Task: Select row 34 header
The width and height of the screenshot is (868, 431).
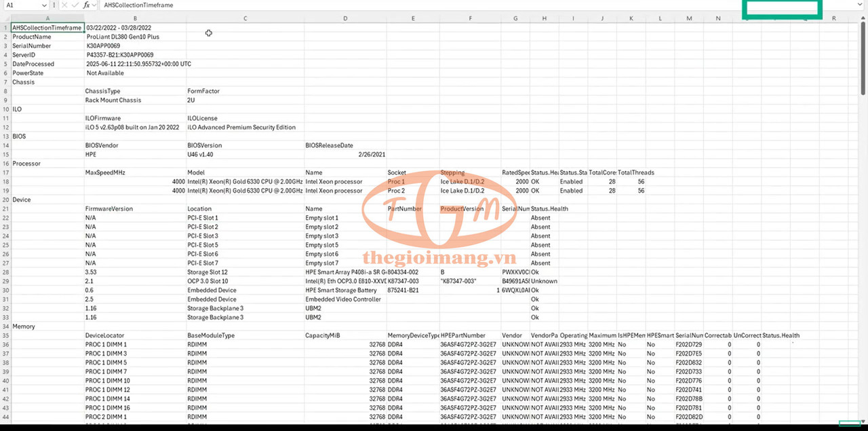Action: pos(5,326)
